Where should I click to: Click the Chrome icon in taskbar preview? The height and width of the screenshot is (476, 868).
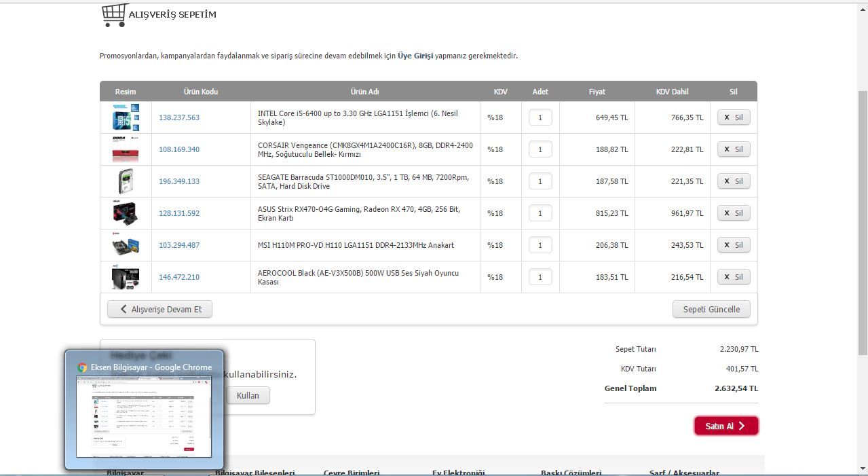[x=82, y=367]
